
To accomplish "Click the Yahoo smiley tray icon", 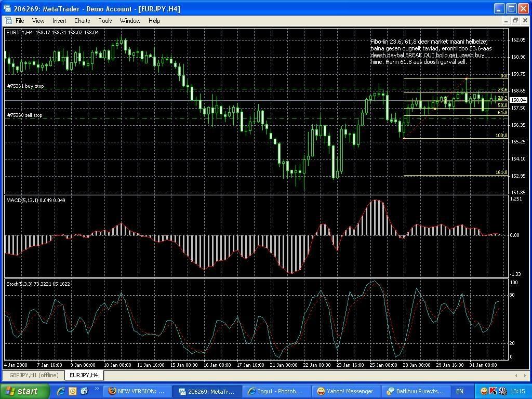I will 484,391.
